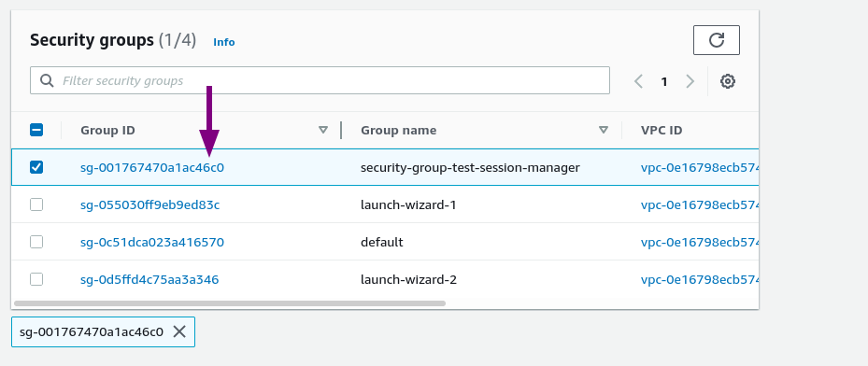
Task: Check the launch-wizard-1 row checkbox
Action: [36, 204]
